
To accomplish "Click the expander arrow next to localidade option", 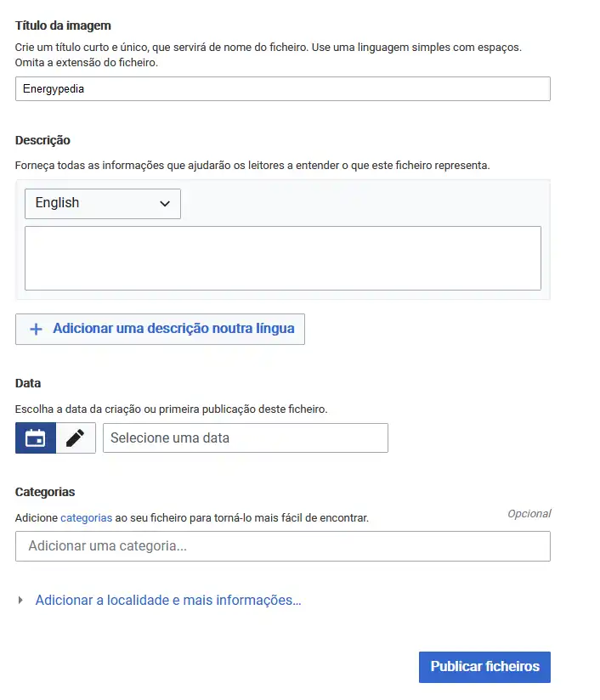I will [x=20, y=601].
